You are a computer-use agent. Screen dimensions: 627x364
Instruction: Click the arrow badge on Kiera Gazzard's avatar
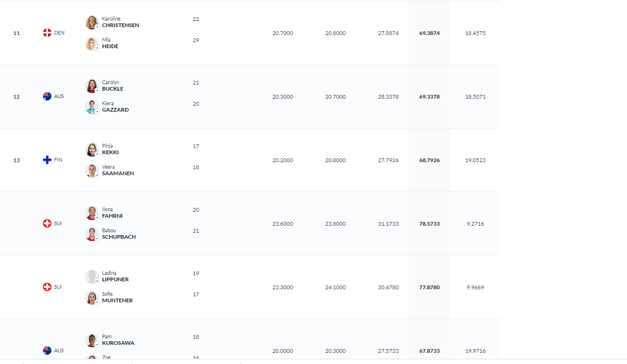pos(97,111)
